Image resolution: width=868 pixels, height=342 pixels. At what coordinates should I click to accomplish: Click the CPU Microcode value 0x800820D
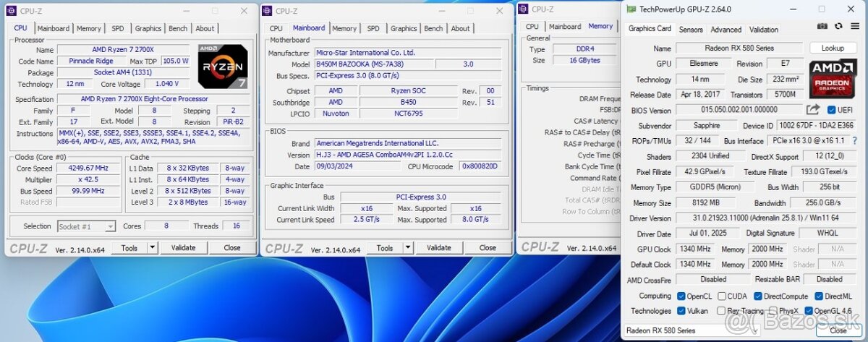pyautogui.click(x=480, y=166)
